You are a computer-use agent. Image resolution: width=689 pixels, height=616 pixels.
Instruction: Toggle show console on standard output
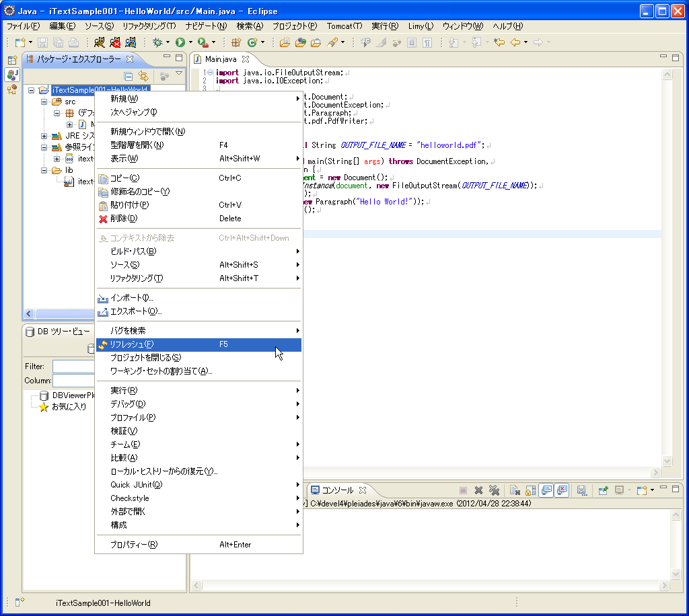[x=546, y=490]
